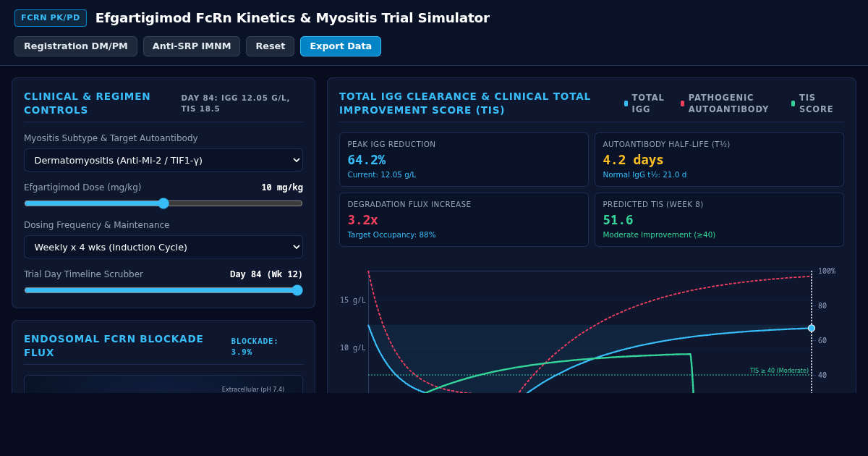The height and width of the screenshot is (456, 868).
Task: Adjust the Efgartigimod Dose slider
Action: 163,203
